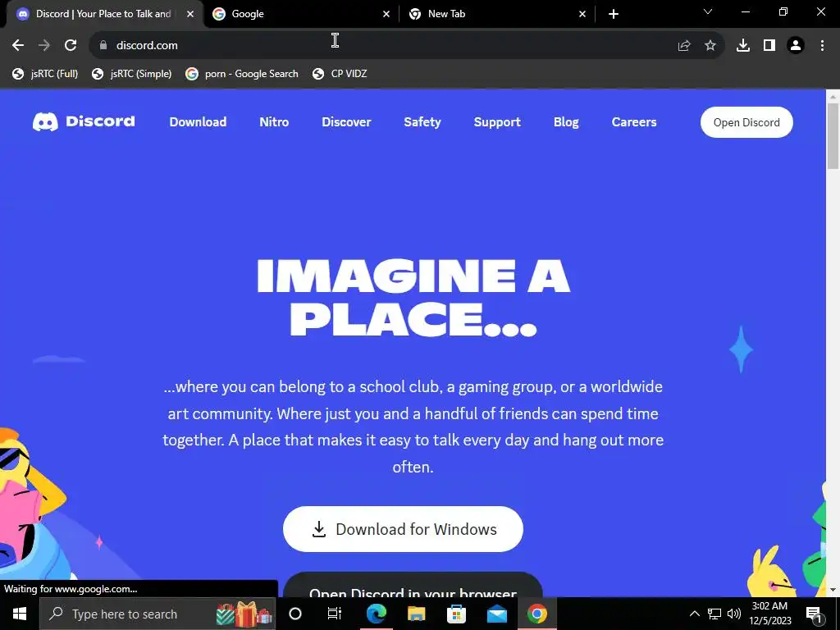Open the notification center icon
The height and width of the screenshot is (630, 840).
814,614
